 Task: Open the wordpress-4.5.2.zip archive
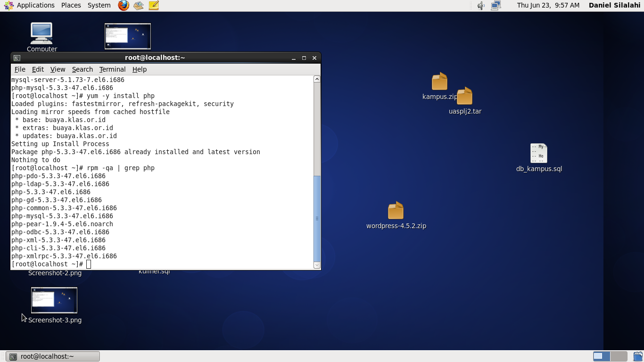pyautogui.click(x=396, y=210)
